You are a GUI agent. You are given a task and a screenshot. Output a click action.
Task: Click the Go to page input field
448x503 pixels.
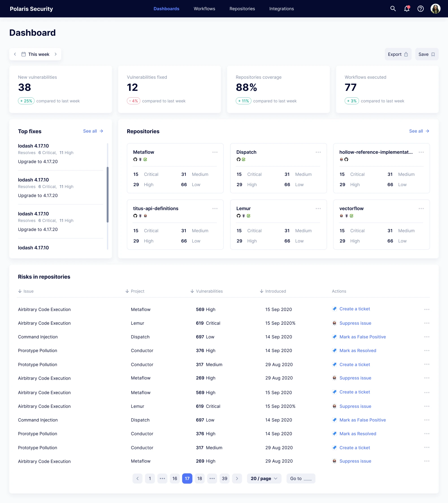click(x=301, y=478)
